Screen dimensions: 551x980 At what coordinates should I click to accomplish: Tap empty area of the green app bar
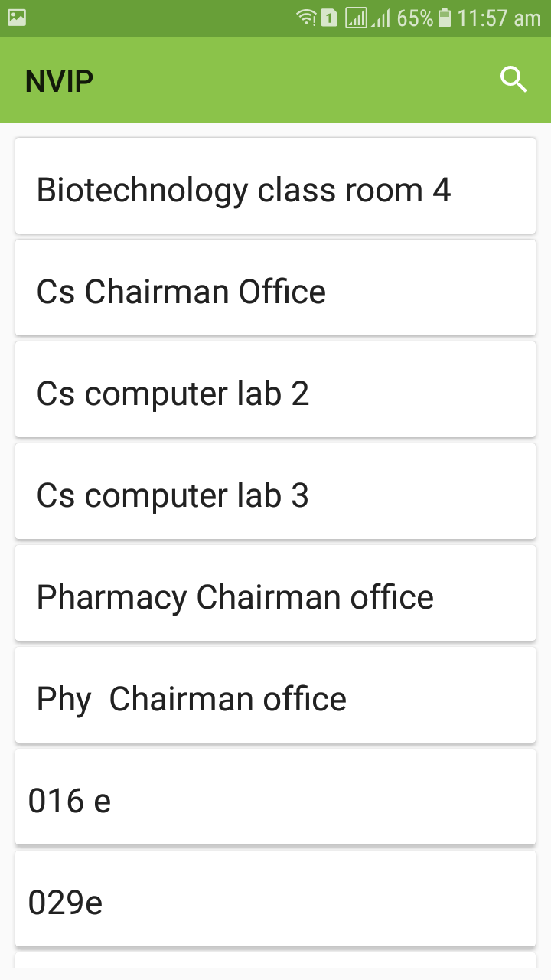(291, 80)
